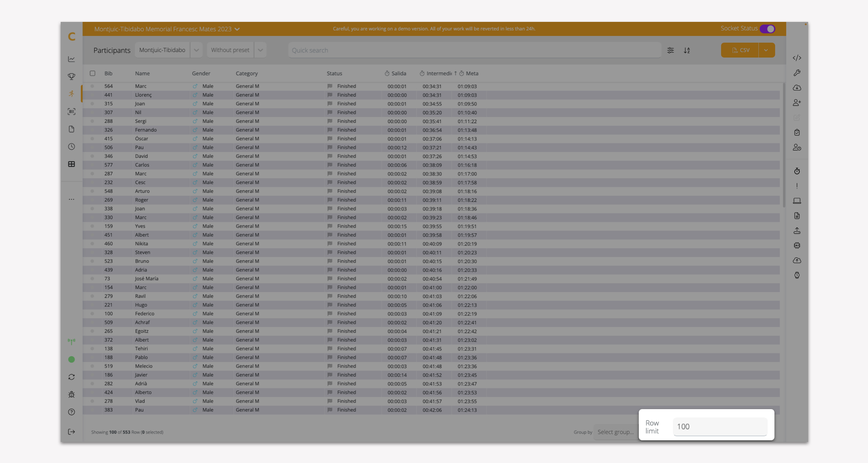The height and width of the screenshot is (463, 868).
Task: Open the stopwatch icon in right sidebar
Action: click(x=797, y=171)
